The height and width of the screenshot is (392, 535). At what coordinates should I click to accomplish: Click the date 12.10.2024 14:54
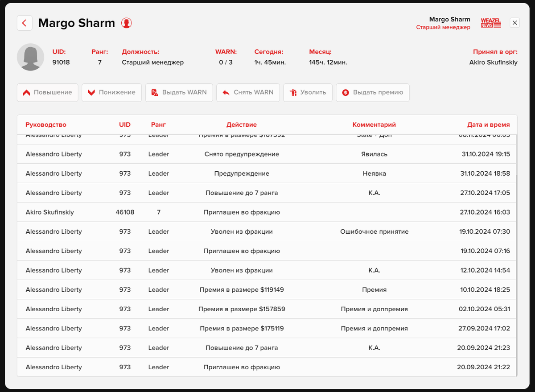[x=485, y=270]
